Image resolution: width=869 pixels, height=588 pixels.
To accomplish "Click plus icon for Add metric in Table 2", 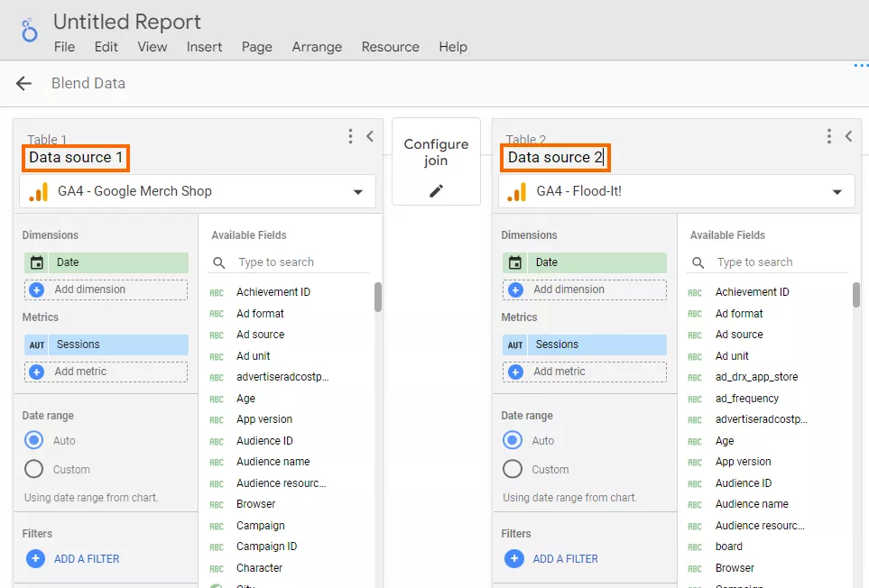I will (x=515, y=372).
